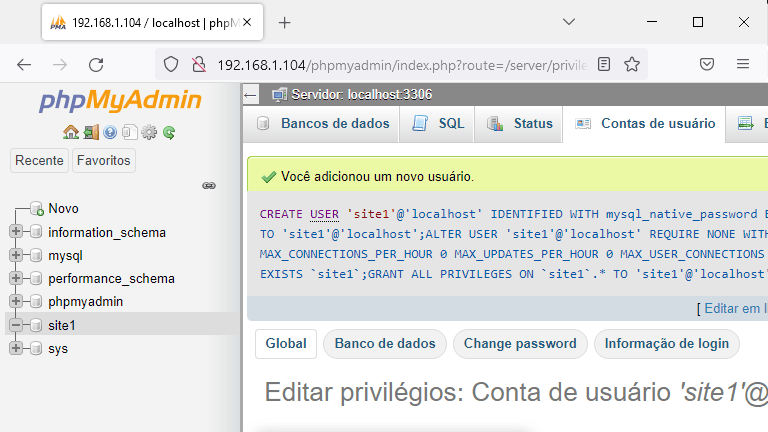Click the phpMyAdmin logo
The width and height of the screenshot is (768, 432).
point(120,100)
